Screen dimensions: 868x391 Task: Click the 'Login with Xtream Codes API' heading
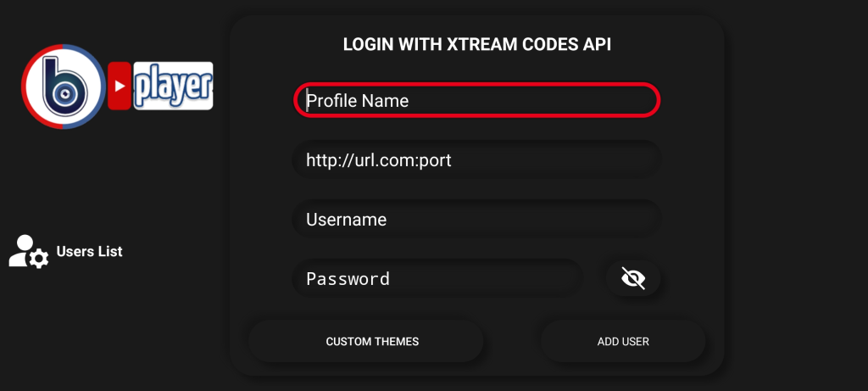click(476, 44)
